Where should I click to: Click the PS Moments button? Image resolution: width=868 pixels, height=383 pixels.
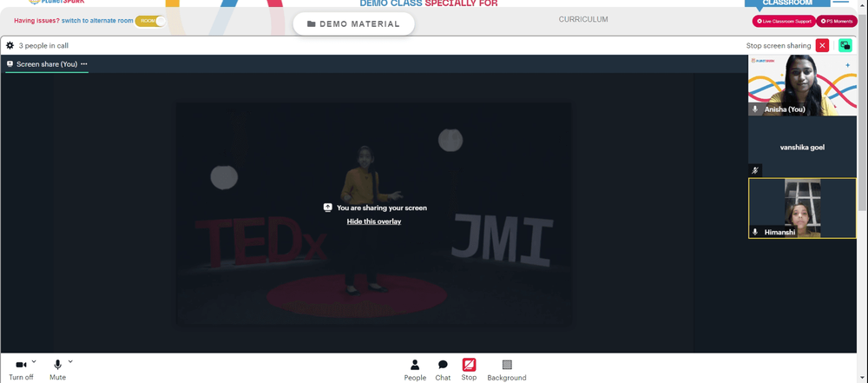[837, 21]
